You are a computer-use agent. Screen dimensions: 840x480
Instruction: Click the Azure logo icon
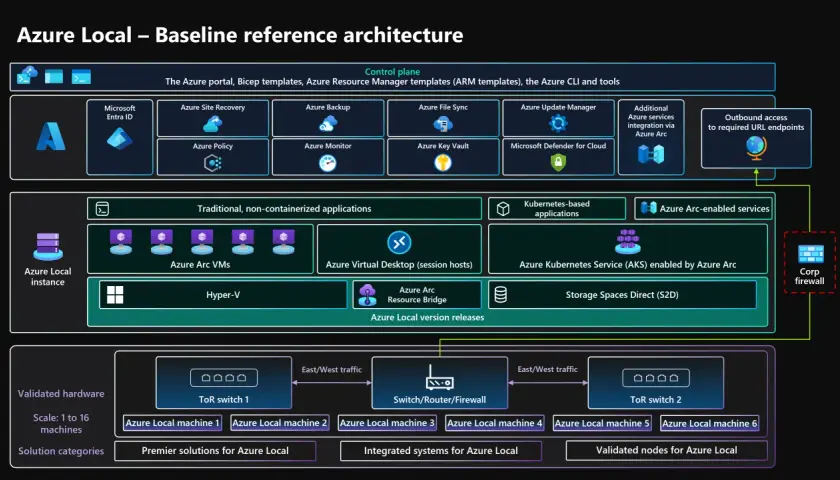(51, 136)
